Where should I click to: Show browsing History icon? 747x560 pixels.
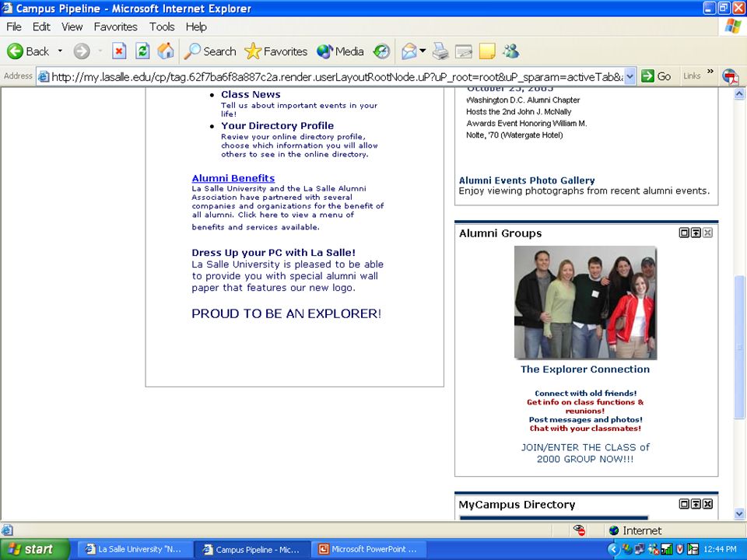click(x=381, y=51)
